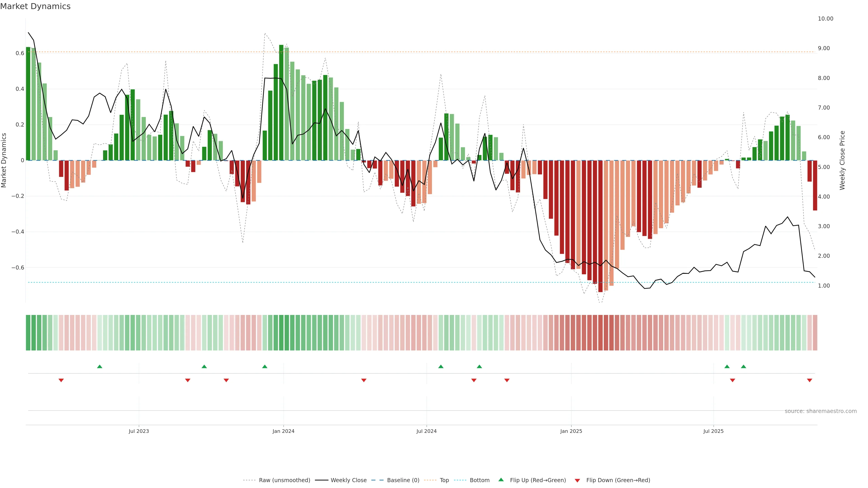
Task: Click the darkest red heatmap strip cell
Action: pyautogui.click(x=600, y=332)
